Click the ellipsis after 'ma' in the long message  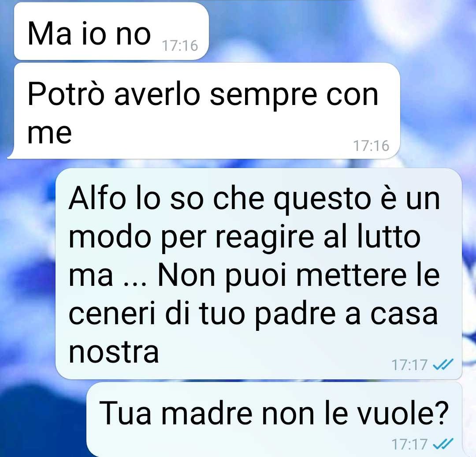[135, 284]
